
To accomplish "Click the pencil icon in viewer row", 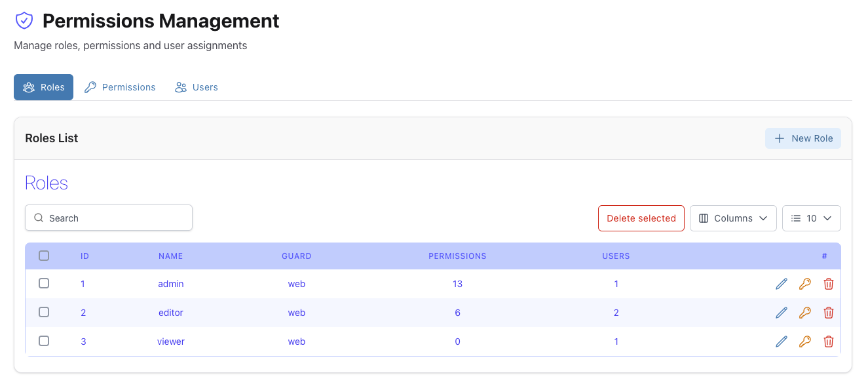I will (x=781, y=341).
